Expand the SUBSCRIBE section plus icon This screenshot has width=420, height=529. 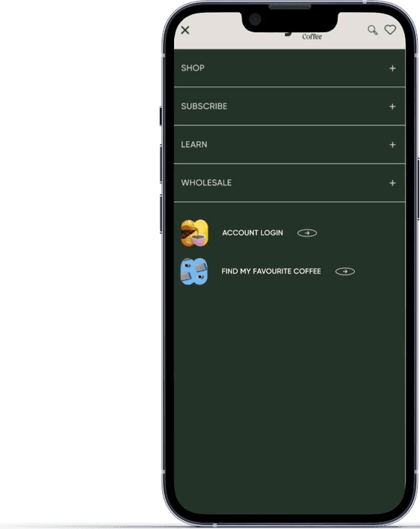(392, 107)
